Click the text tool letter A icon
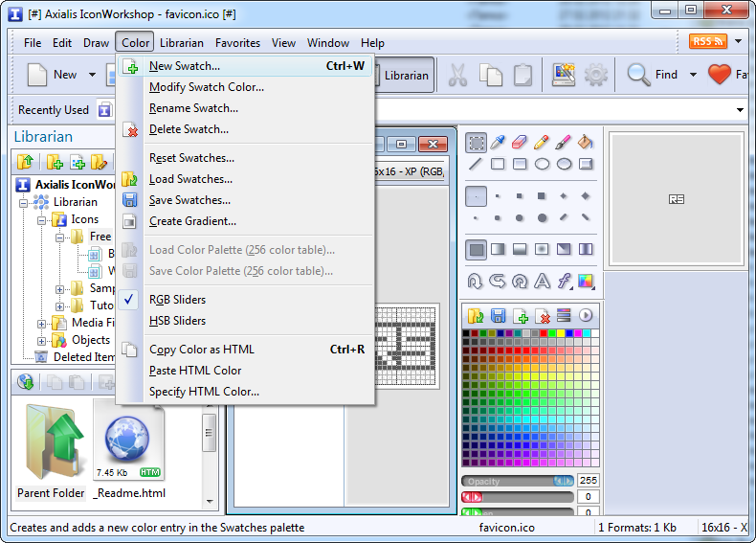The width and height of the screenshot is (756, 543). (542, 281)
